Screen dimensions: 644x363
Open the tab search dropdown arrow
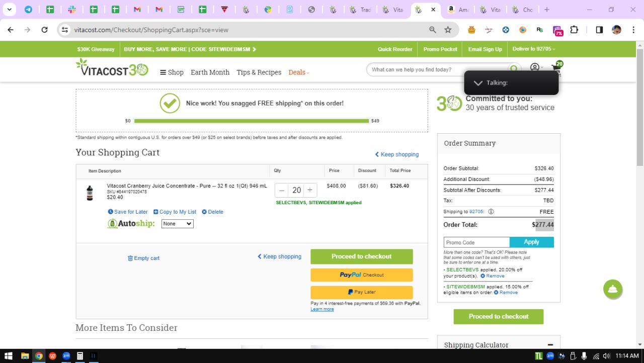(9, 10)
